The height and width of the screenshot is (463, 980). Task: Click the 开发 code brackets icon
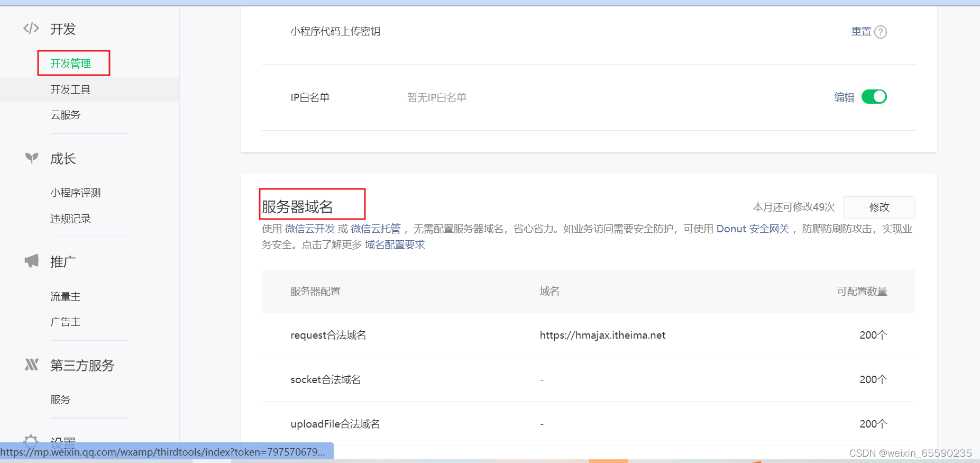tap(31, 28)
